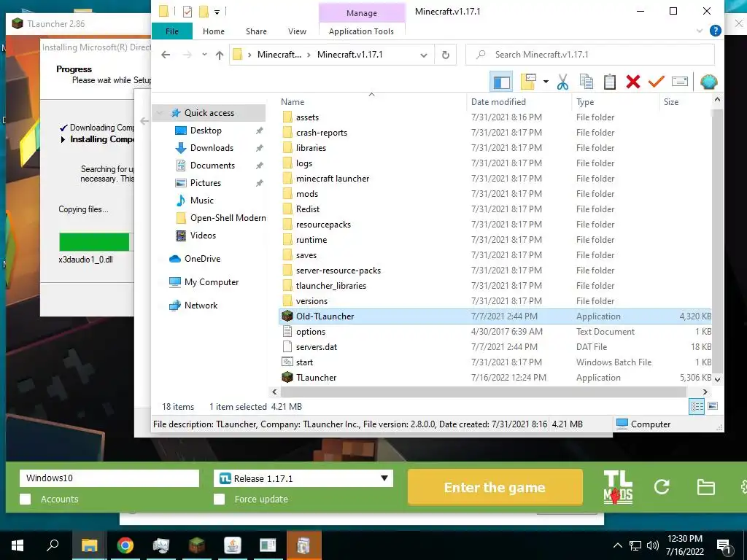This screenshot has height=560, width=747.
Task: Select Network in the navigation pane
Action: (201, 306)
